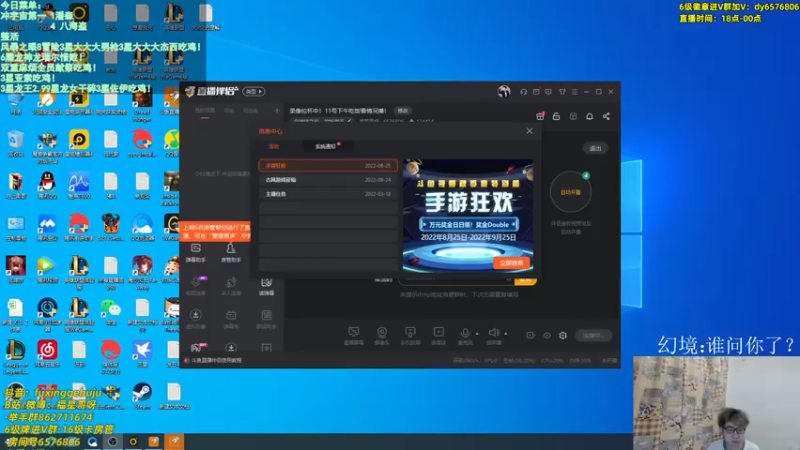This screenshot has height=450, width=800.
Task: Add the 多媒体 media source
Action: coord(438,336)
